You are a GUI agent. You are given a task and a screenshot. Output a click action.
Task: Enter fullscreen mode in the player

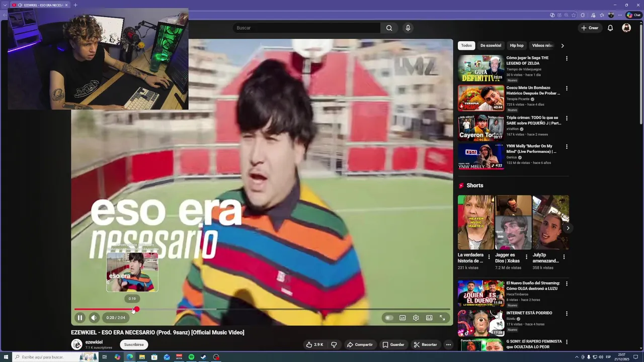click(442, 318)
